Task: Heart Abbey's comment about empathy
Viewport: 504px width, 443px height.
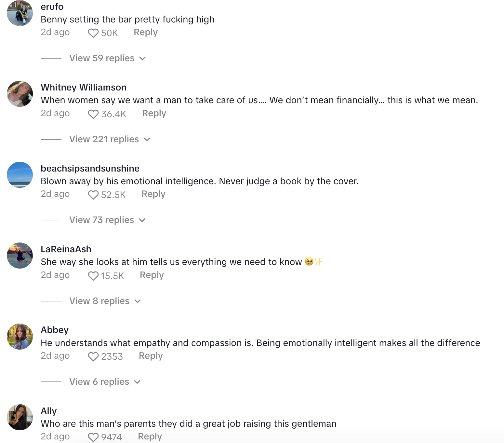Action: pyautogui.click(x=93, y=357)
